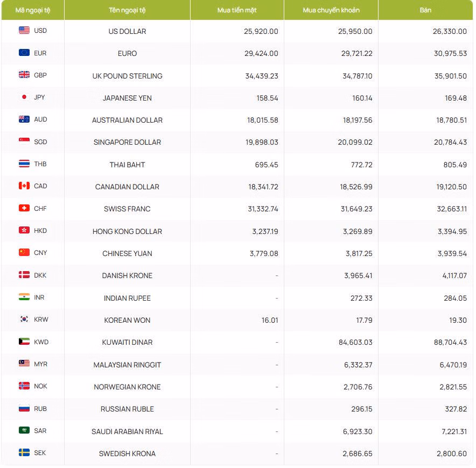Click the Japanese flag icon for JPY
This screenshot has width=476, height=468.
24,97
